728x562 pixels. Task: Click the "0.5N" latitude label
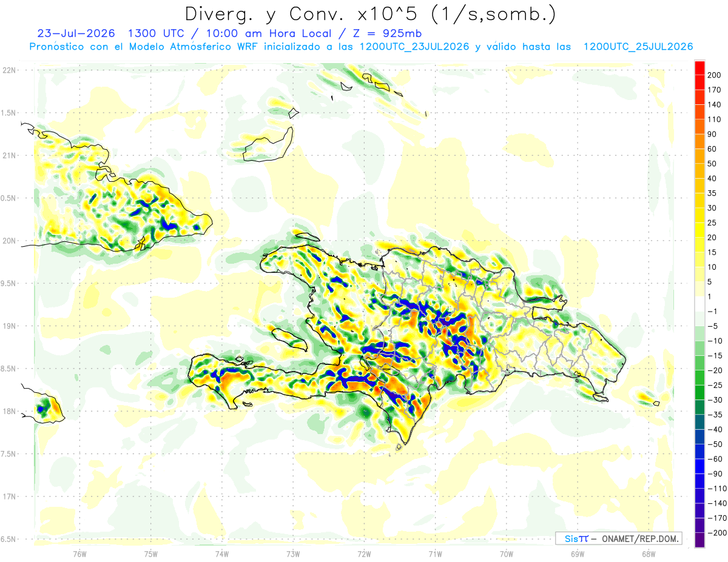coord(8,198)
